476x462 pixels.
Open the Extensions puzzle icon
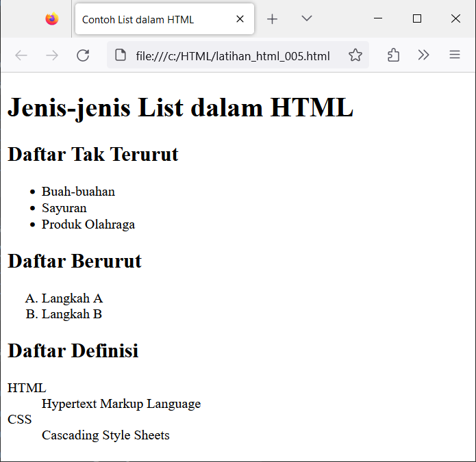pyautogui.click(x=393, y=55)
